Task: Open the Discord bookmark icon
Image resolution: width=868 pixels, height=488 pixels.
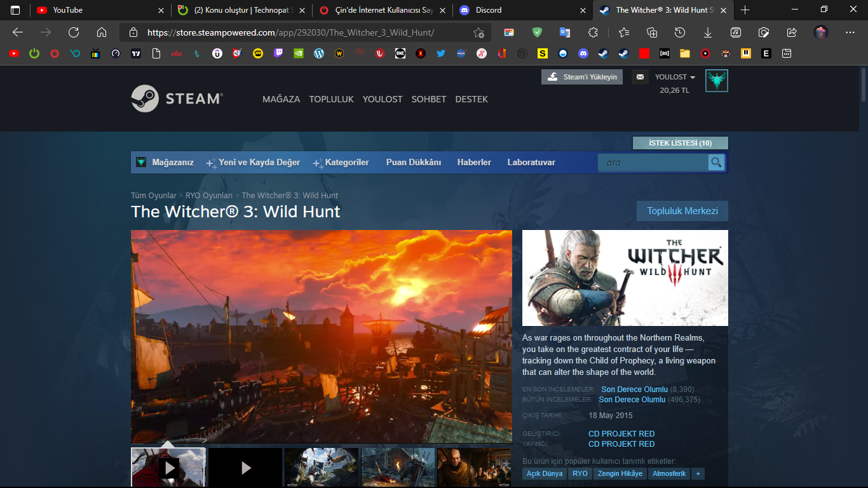Action: point(583,54)
